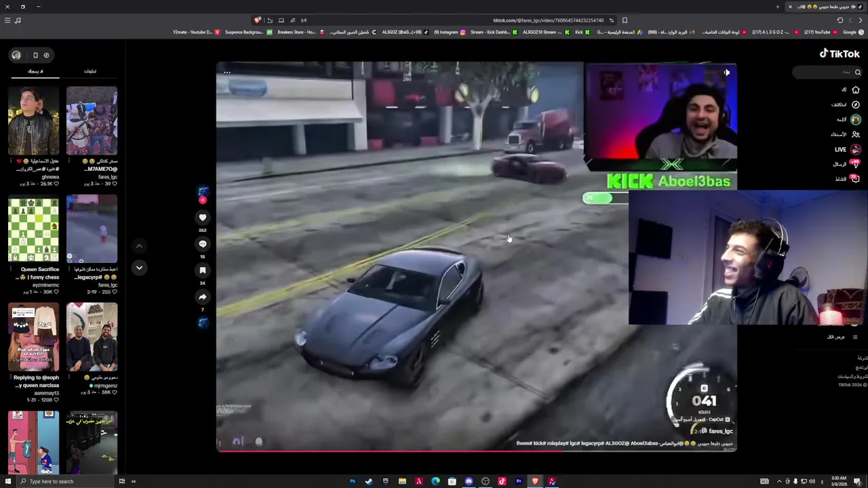Open taskbar clock showing 3:30 AM
This screenshot has width=868, height=488.
tap(839, 481)
